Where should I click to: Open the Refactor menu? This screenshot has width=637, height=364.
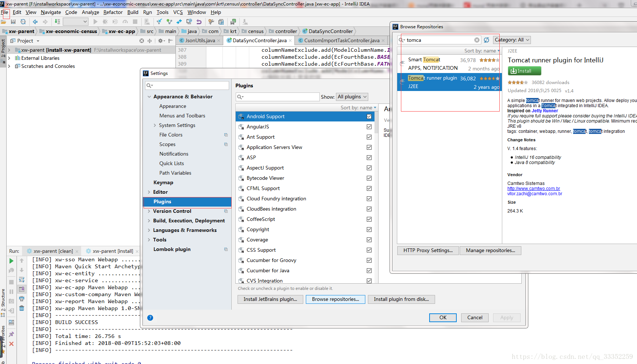[x=113, y=12]
